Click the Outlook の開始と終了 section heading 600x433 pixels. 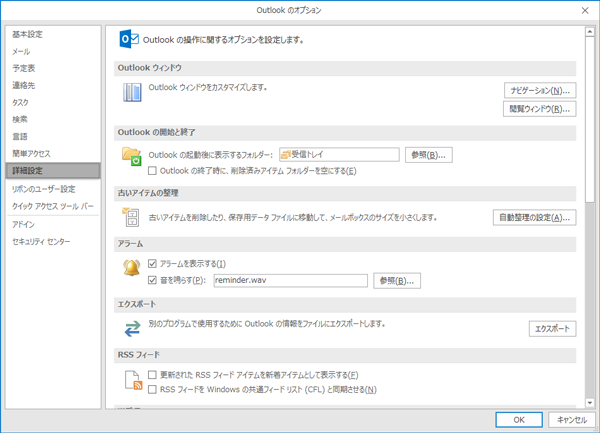[157, 132]
